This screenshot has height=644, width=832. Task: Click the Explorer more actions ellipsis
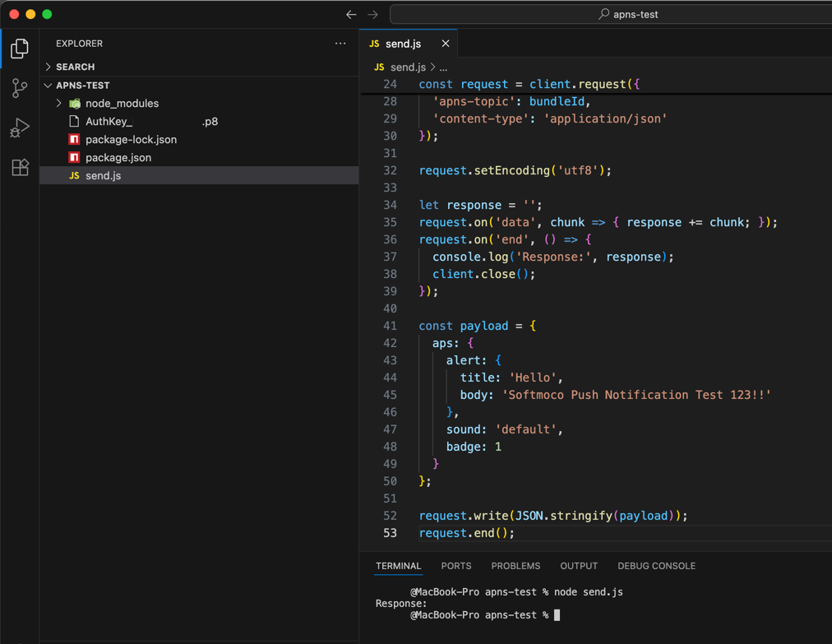tap(340, 44)
